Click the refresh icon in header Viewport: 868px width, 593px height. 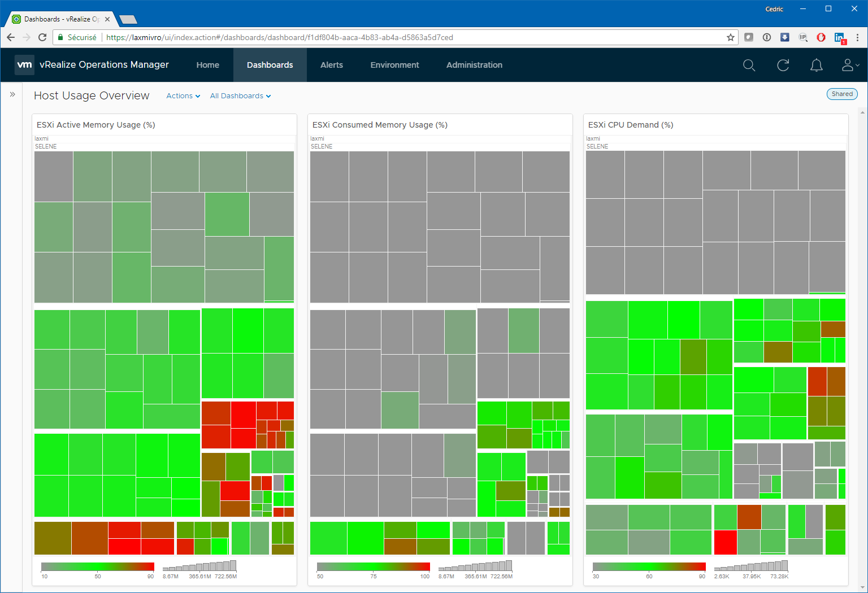click(783, 65)
